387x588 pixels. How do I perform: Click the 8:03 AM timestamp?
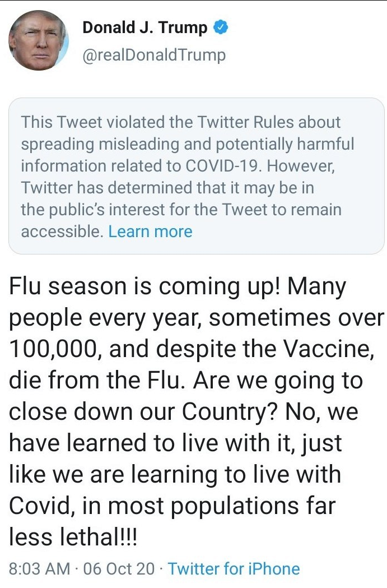40,568
